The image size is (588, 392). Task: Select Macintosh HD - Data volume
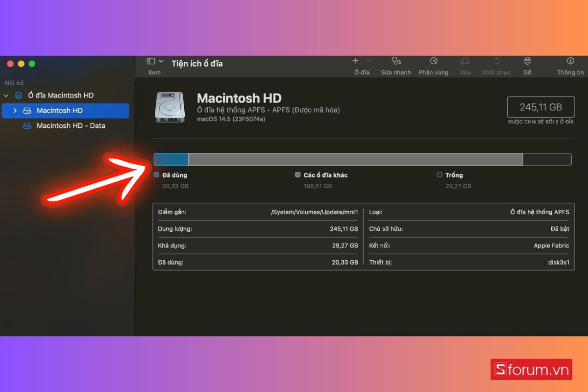[x=71, y=126]
